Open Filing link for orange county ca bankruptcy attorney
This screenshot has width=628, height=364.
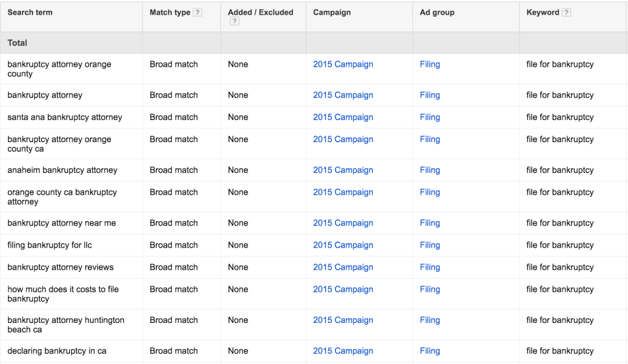coord(430,192)
